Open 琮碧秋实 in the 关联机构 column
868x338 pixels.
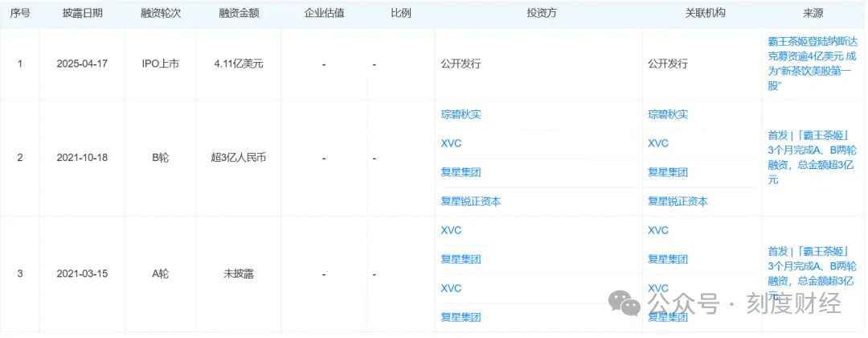point(668,115)
